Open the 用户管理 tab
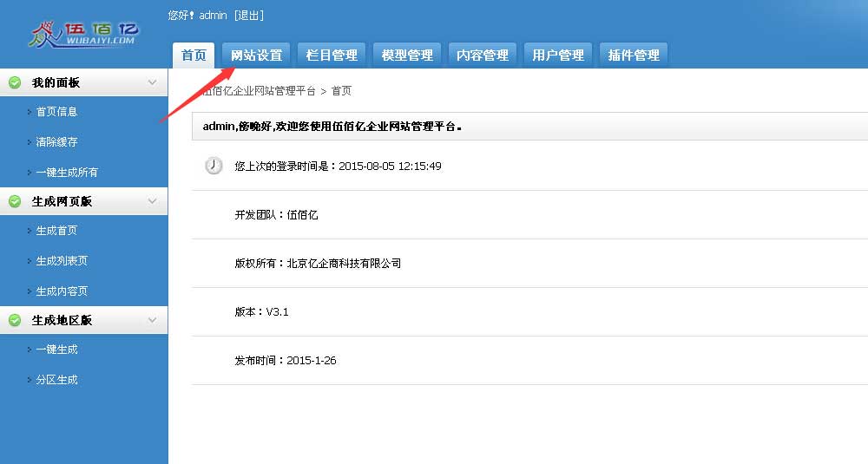The image size is (868, 464). click(558, 55)
